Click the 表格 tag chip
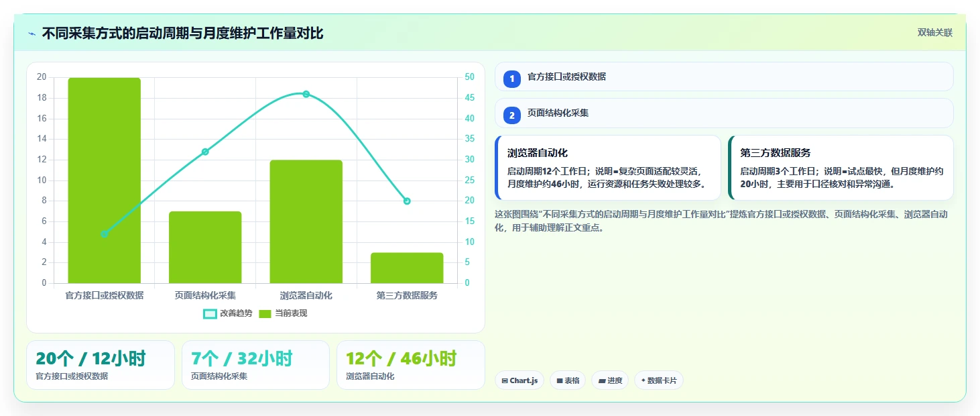 tap(568, 380)
